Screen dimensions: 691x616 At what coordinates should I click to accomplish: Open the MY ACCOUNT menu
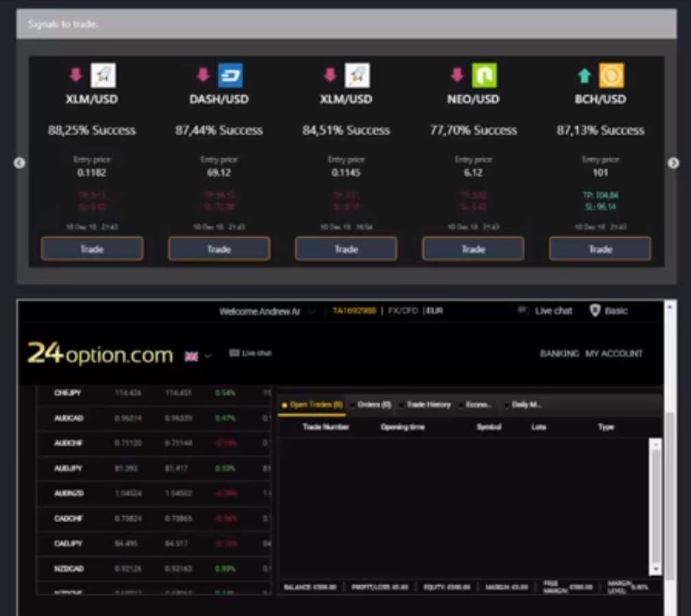(614, 354)
